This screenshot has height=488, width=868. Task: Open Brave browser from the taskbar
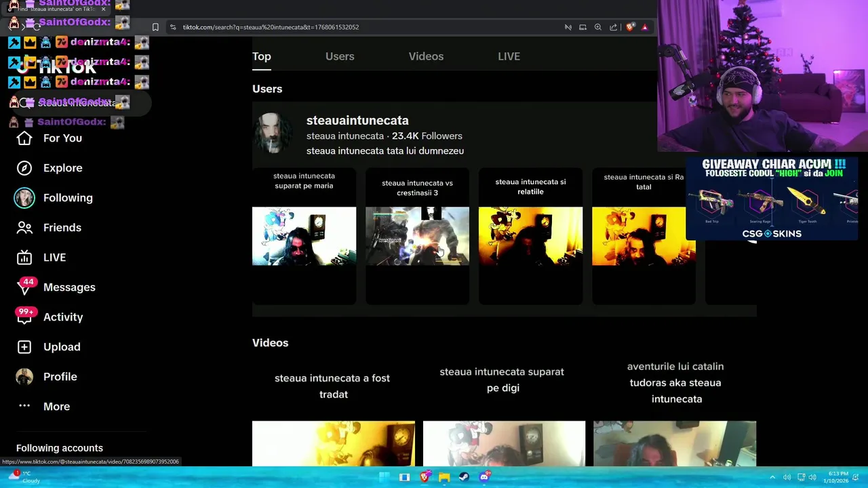click(x=425, y=477)
